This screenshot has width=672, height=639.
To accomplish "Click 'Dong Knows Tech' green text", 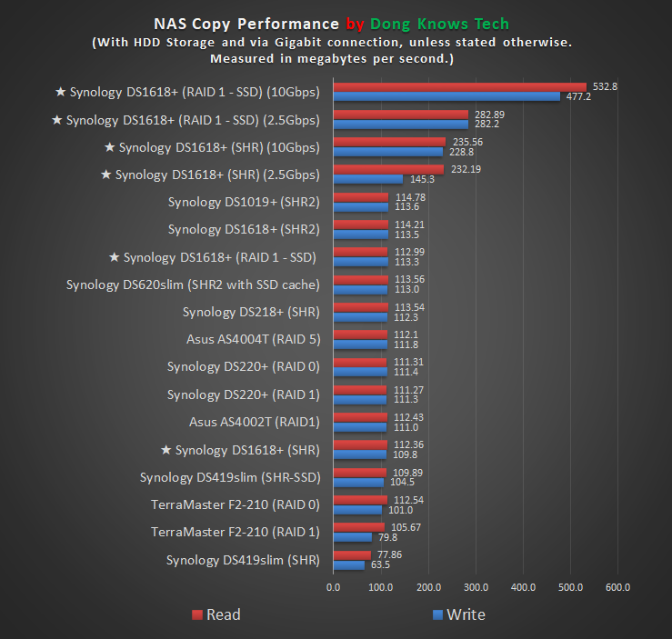I will [x=440, y=24].
